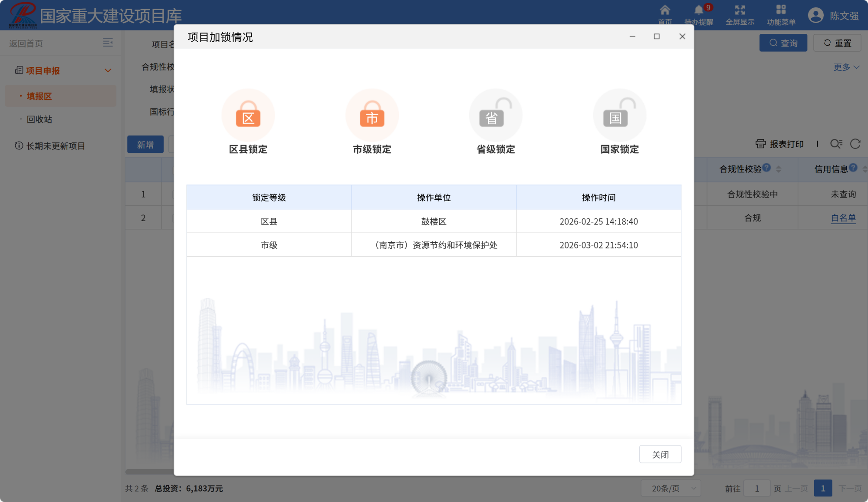
Task: Expand 更多 filter options
Action: click(846, 67)
